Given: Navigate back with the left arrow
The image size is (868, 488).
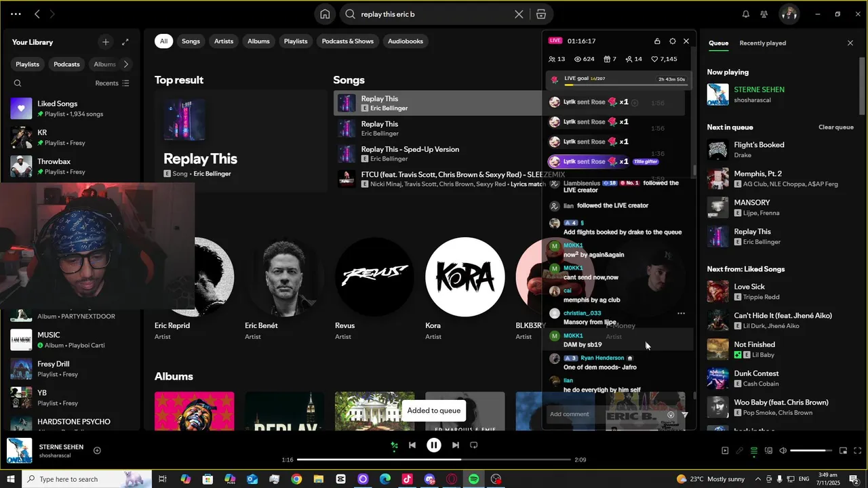Looking at the screenshot, I should [37, 14].
